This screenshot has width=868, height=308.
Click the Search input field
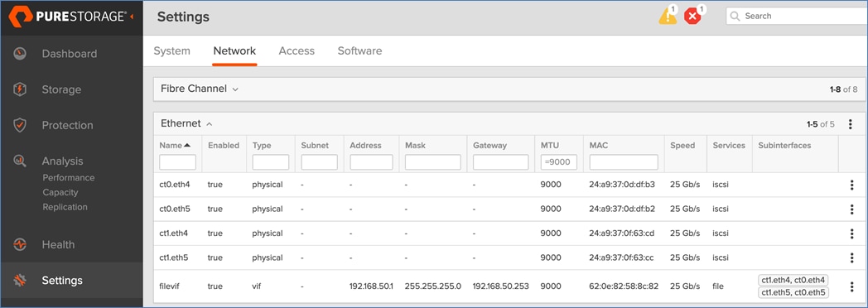797,16
